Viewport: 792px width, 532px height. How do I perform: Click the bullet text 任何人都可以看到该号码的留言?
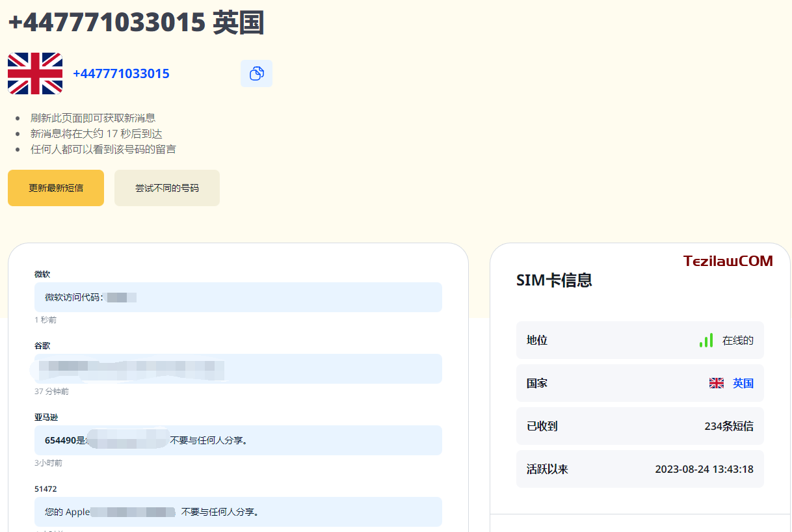[103, 149]
